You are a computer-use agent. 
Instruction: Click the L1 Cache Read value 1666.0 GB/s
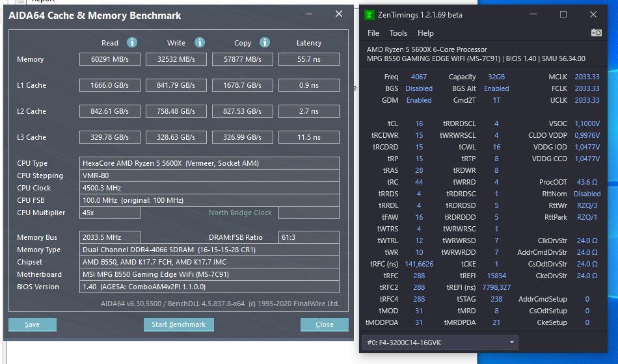pyautogui.click(x=109, y=85)
